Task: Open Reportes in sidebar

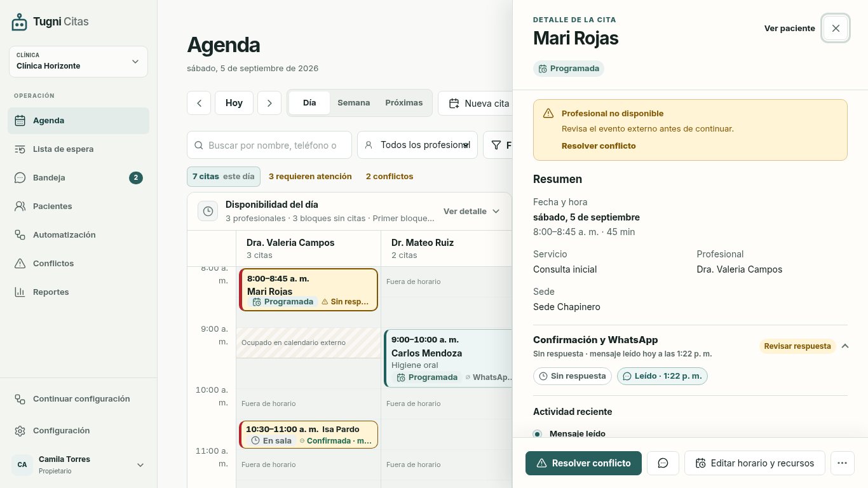Action: point(78,292)
